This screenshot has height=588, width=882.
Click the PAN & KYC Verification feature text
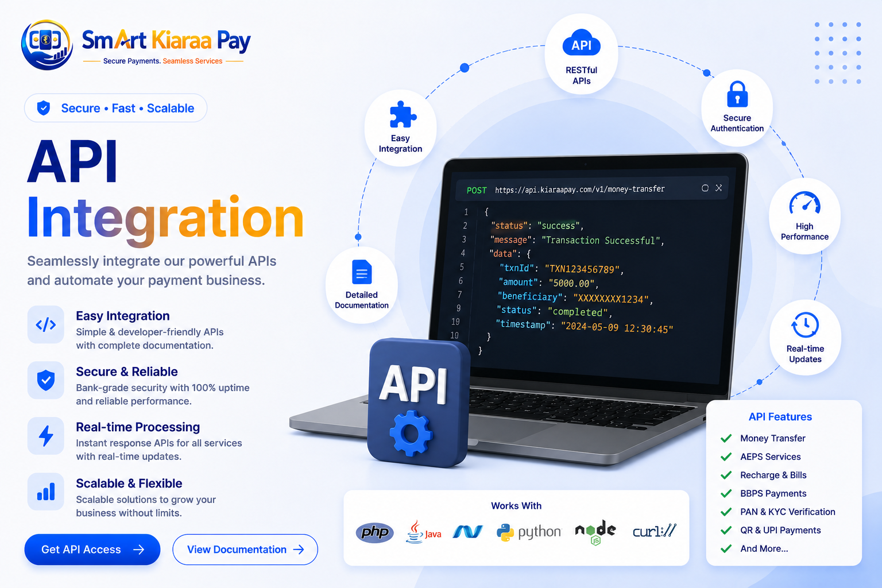(x=788, y=512)
